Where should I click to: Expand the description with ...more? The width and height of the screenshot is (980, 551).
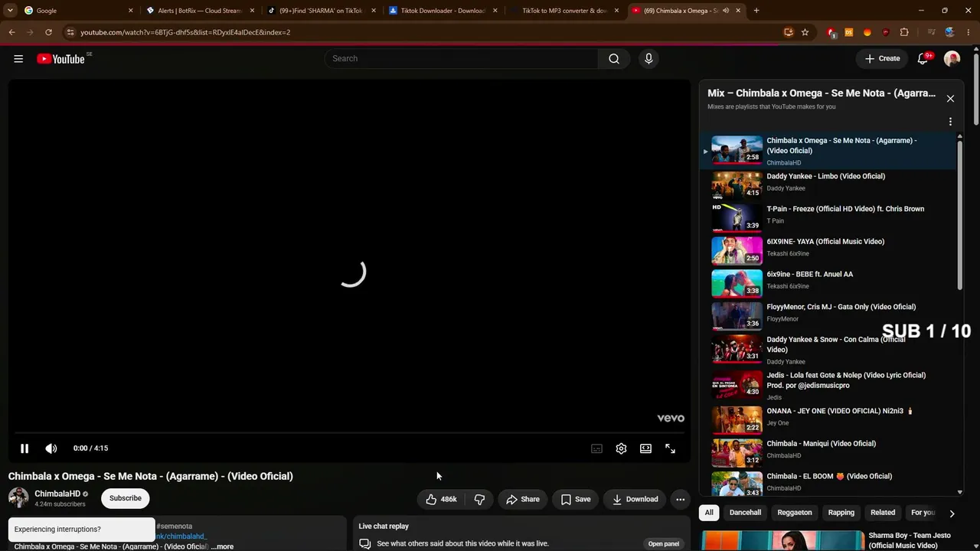click(x=223, y=546)
